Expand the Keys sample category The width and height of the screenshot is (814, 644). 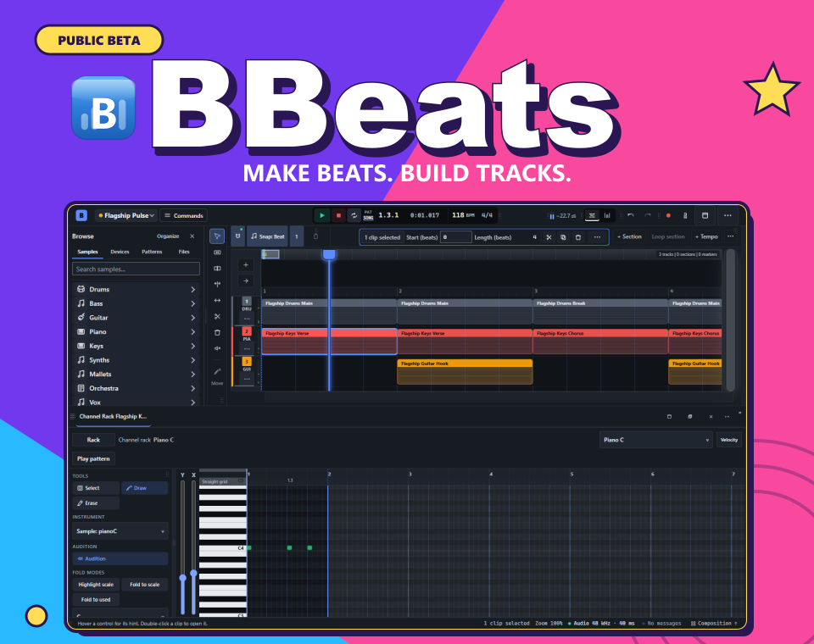pyautogui.click(x=136, y=346)
